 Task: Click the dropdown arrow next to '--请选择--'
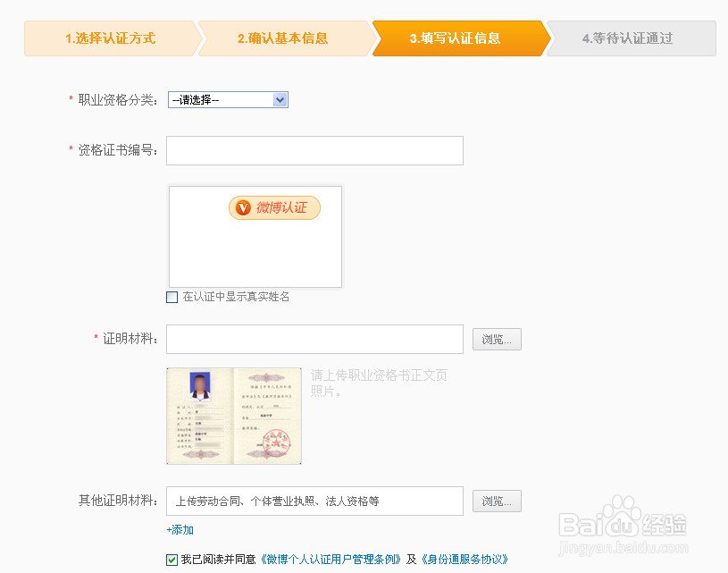[x=280, y=100]
